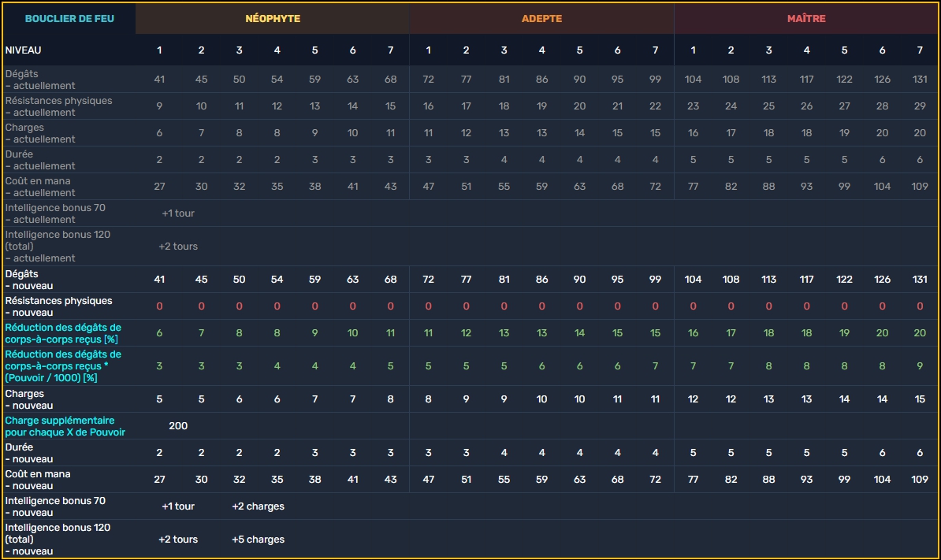Click 41 in the Dégâts actuellement row
The height and width of the screenshot is (560, 941).
[159, 79]
